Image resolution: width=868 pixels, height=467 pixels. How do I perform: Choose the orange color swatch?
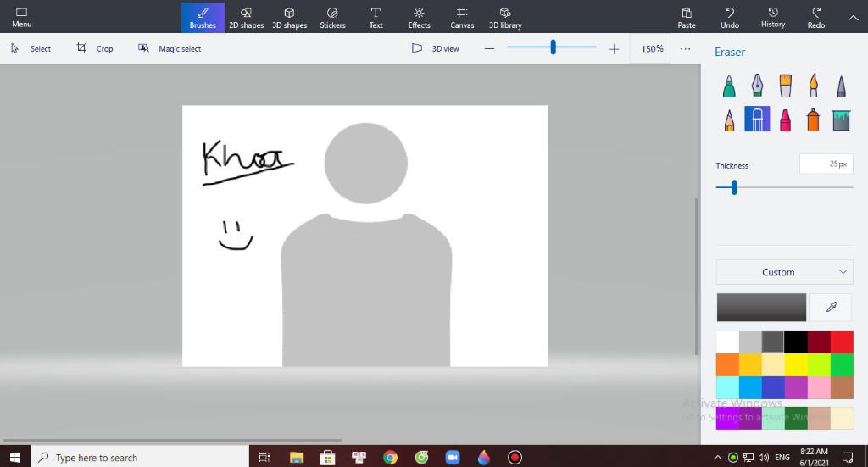[x=727, y=364]
